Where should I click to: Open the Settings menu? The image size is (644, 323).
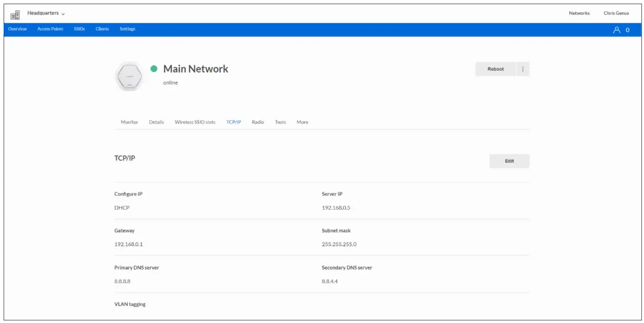tap(128, 29)
